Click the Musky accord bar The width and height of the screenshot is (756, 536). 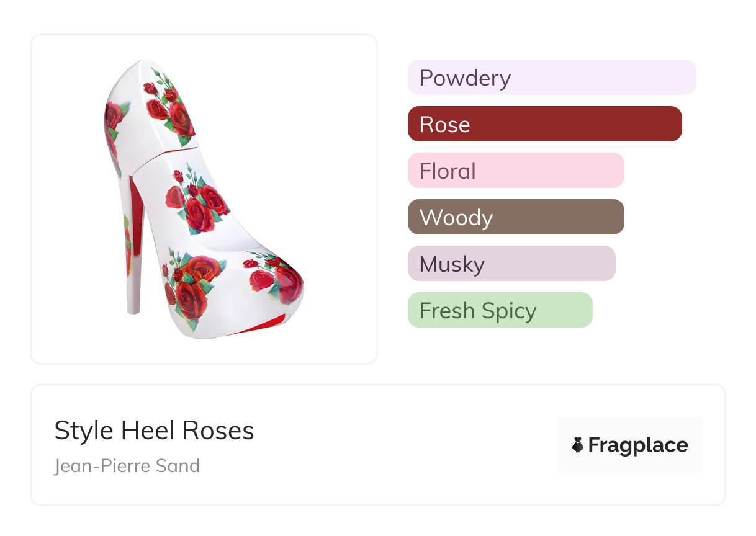[x=511, y=264]
